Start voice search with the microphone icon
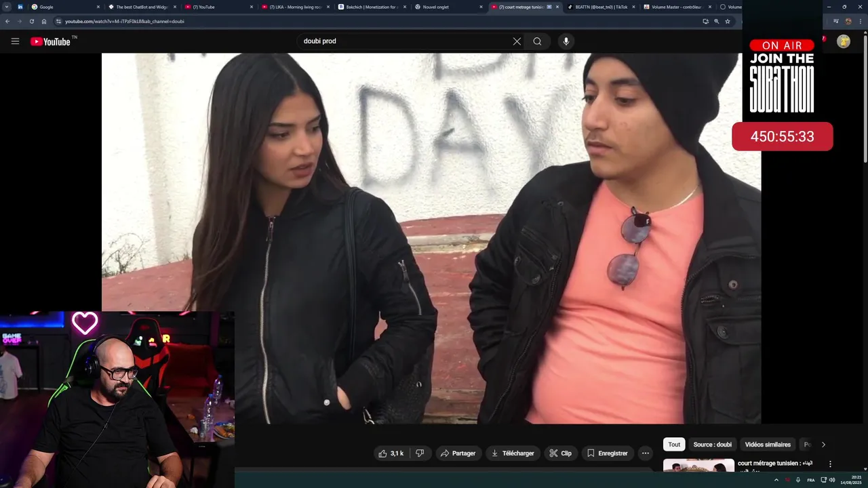Viewport: 868px width, 488px height. tap(566, 41)
